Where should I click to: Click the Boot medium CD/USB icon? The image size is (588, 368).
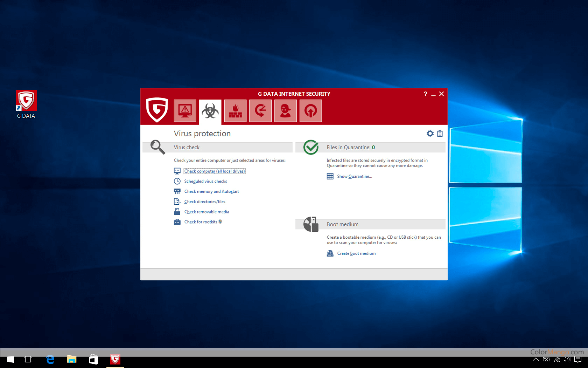(x=311, y=224)
